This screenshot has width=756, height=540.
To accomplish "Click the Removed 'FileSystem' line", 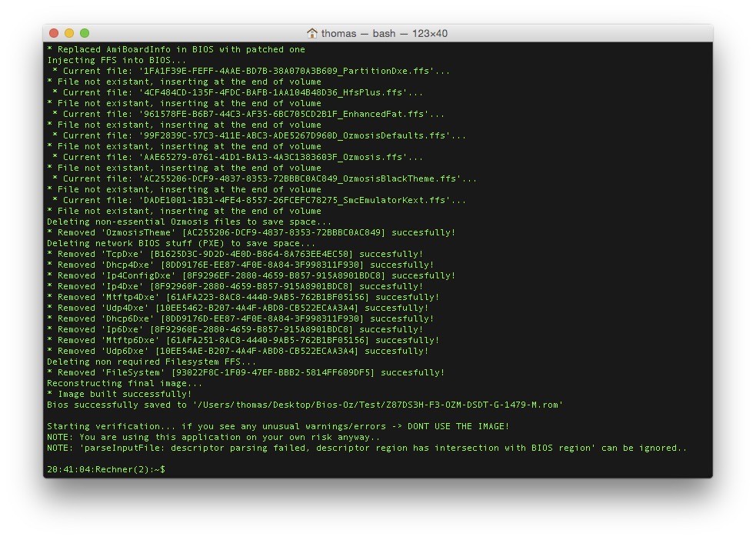I will [x=246, y=373].
